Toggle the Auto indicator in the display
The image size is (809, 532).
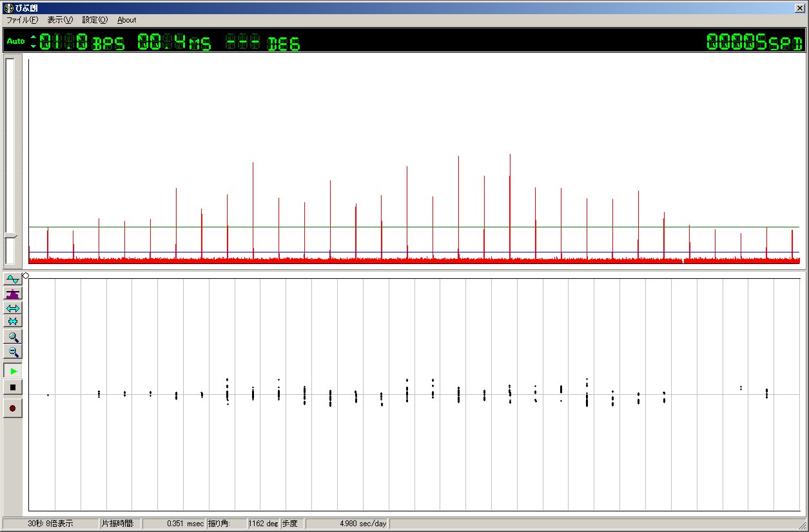15,41
